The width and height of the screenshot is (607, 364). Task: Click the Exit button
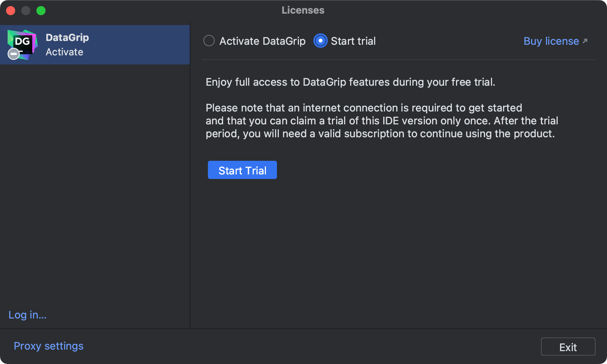point(568,346)
